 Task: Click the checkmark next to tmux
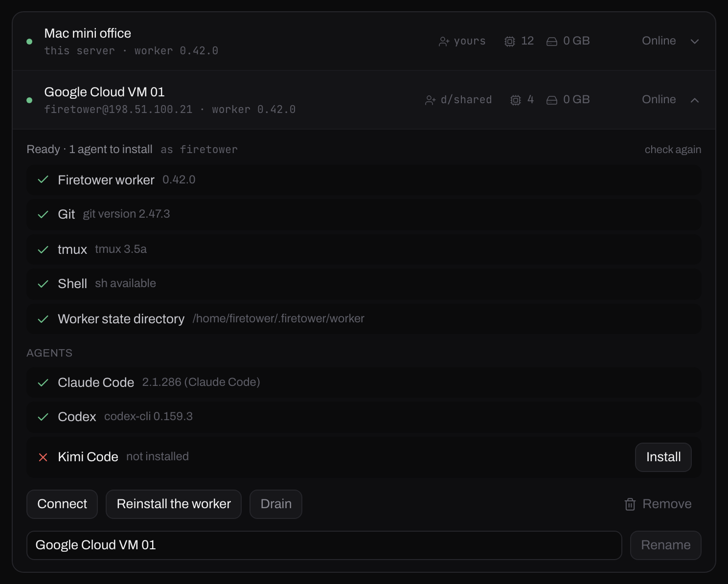pos(43,249)
